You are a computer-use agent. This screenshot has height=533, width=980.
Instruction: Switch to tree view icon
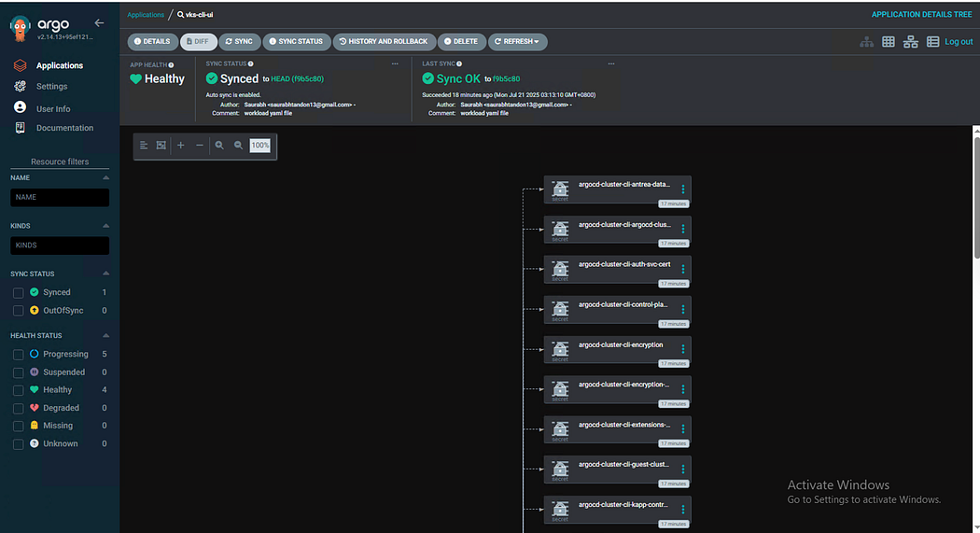pos(866,42)
